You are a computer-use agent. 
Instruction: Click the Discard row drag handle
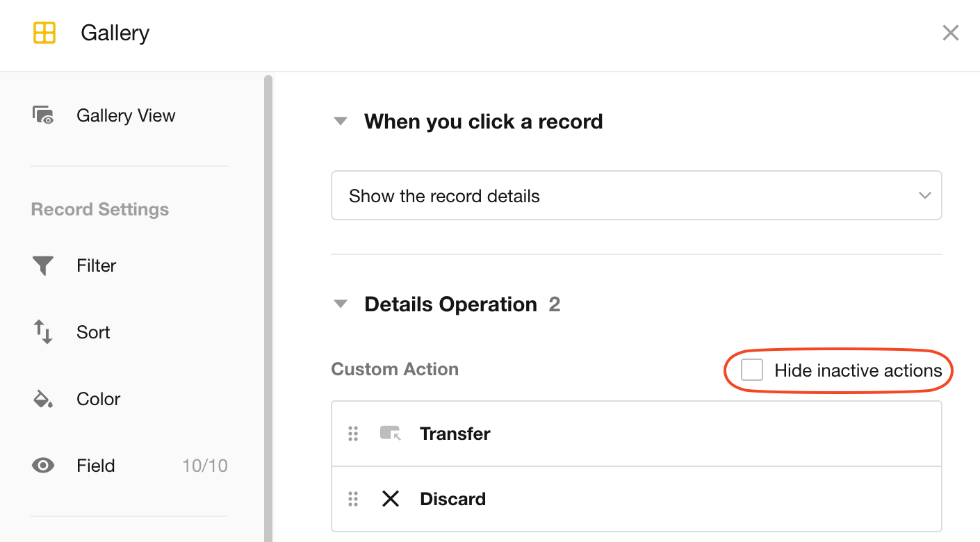point(353,499)
